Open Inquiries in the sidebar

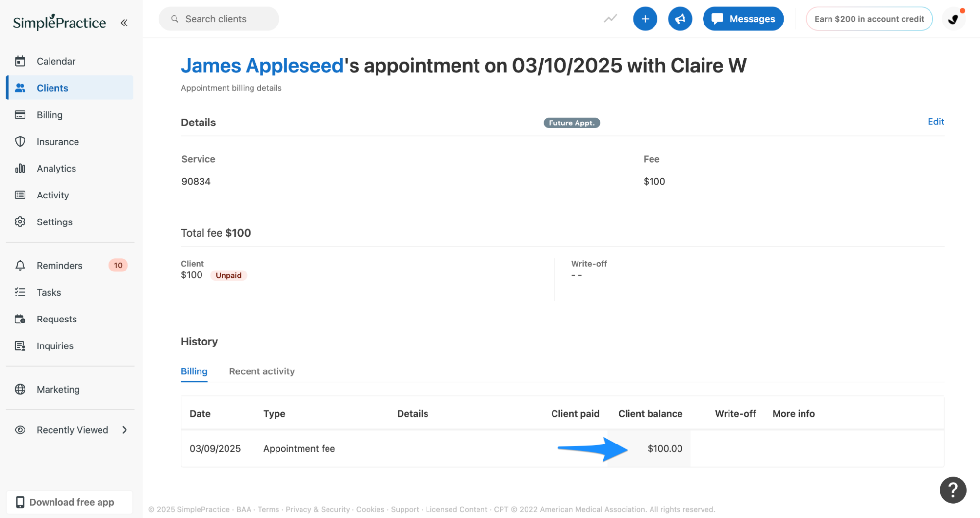pyautogui.click(x=70, y=346)
